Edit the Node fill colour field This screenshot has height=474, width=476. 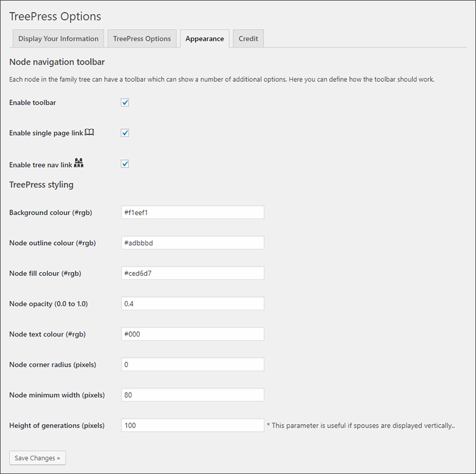click(193, 273)
